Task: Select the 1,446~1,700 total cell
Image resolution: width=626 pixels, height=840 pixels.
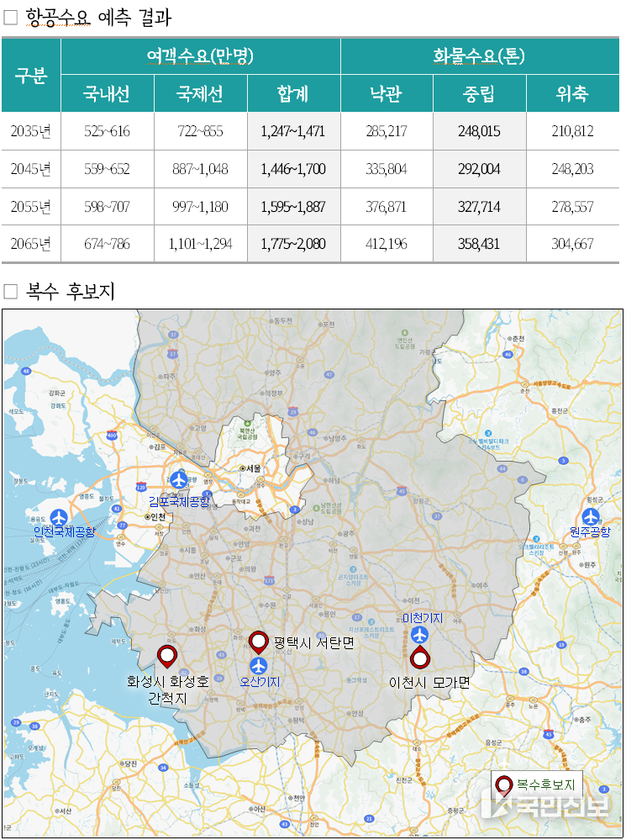Action: 293,169
